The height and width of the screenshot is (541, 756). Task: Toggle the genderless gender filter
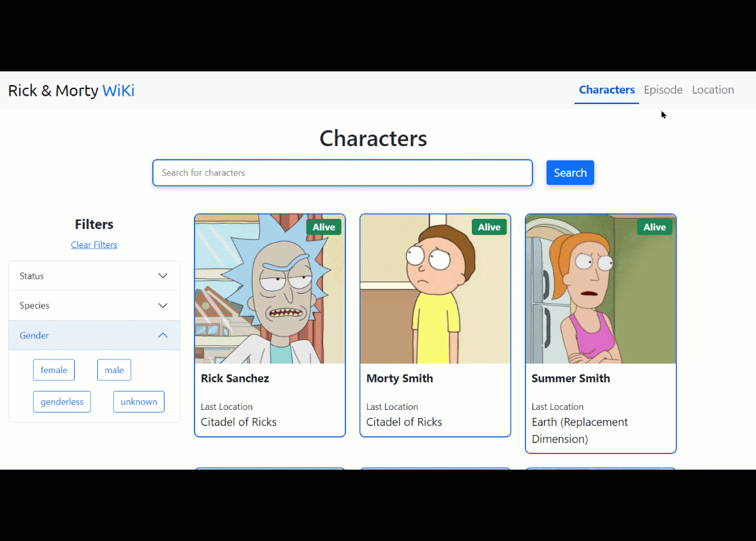click(x=62, y=402)
